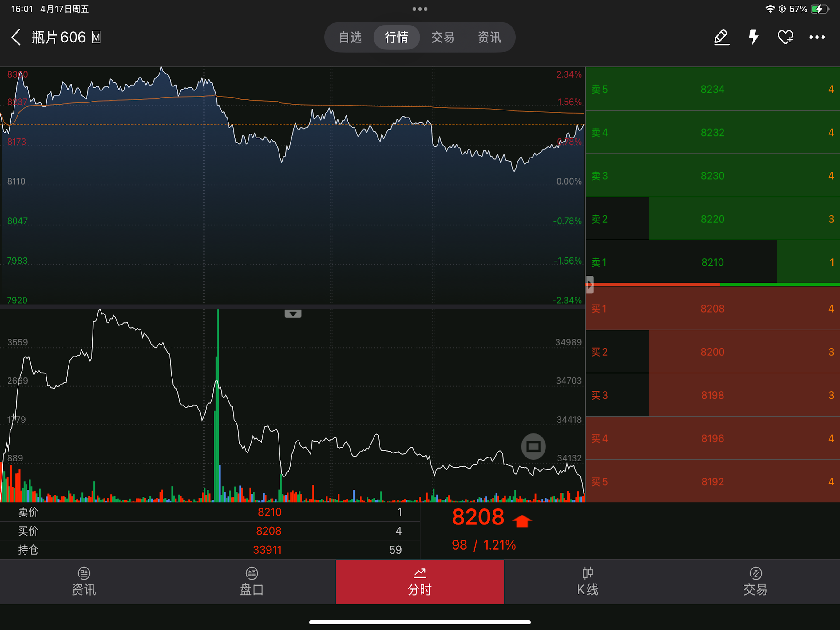Select the 分时 chart view
Screen dimensions: 840x630
coord(420,582)
